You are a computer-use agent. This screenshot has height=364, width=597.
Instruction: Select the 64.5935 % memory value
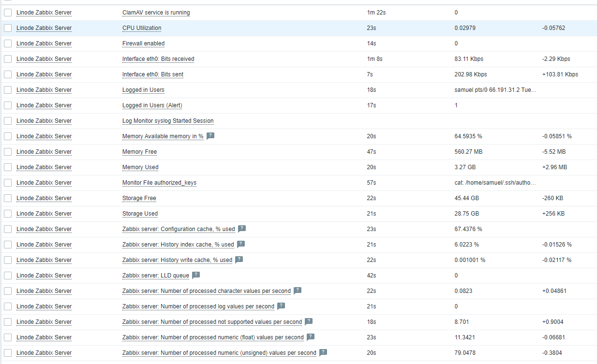468,136
